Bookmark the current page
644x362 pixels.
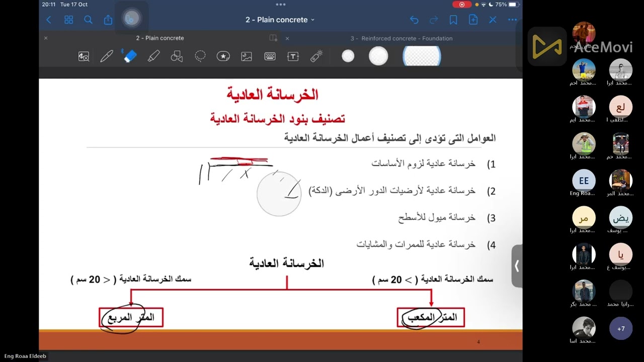click(x=453, y=20)
